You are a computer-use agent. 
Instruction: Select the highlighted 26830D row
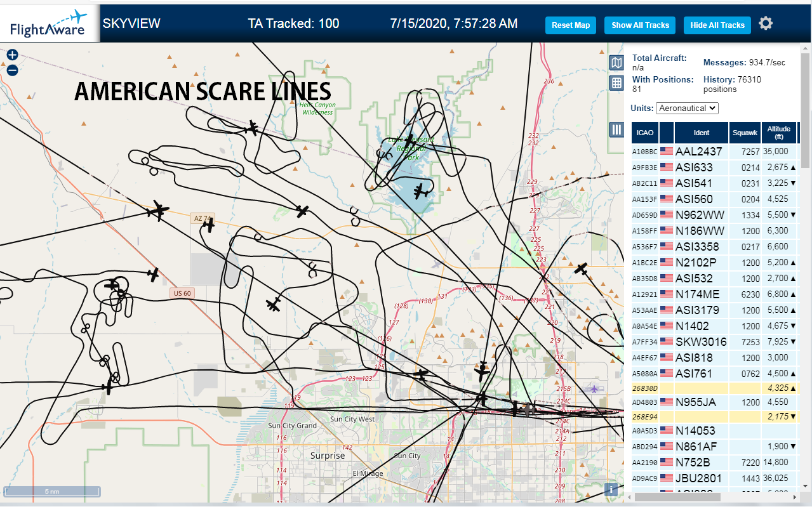714,388
